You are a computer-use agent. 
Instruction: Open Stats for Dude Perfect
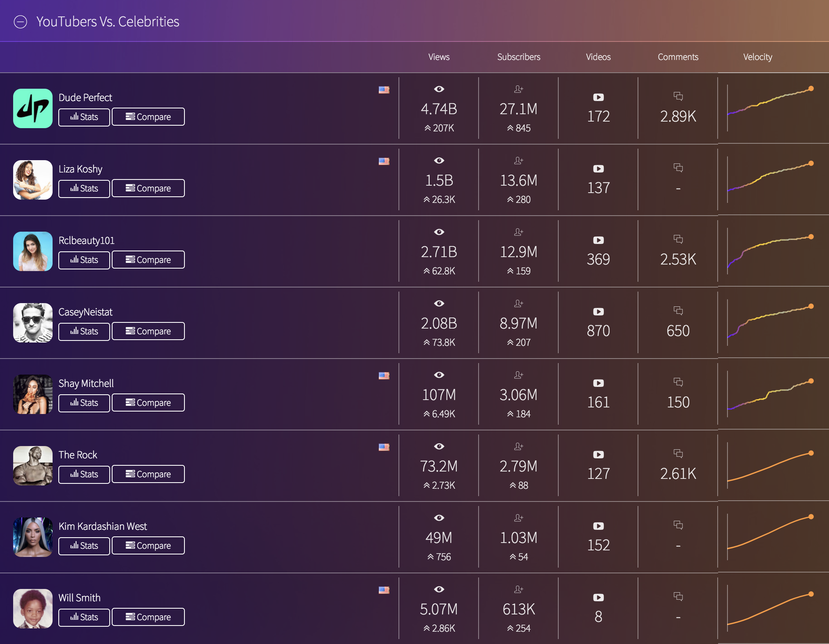point(84,117)
